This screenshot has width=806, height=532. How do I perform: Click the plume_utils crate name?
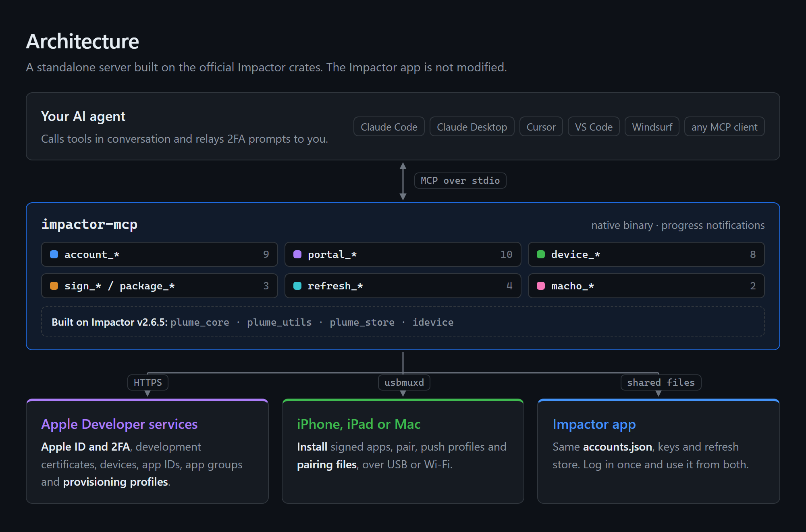coord(279,322)
